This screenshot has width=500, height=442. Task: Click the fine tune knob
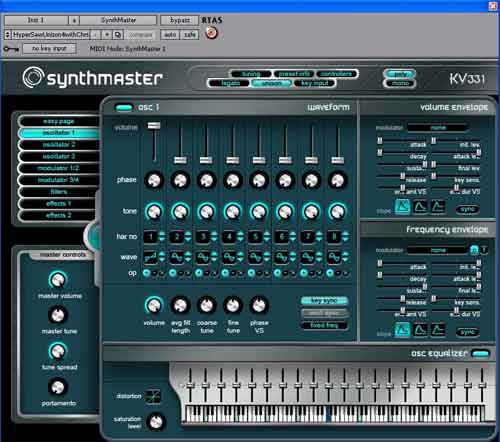[x=233, y=305]
